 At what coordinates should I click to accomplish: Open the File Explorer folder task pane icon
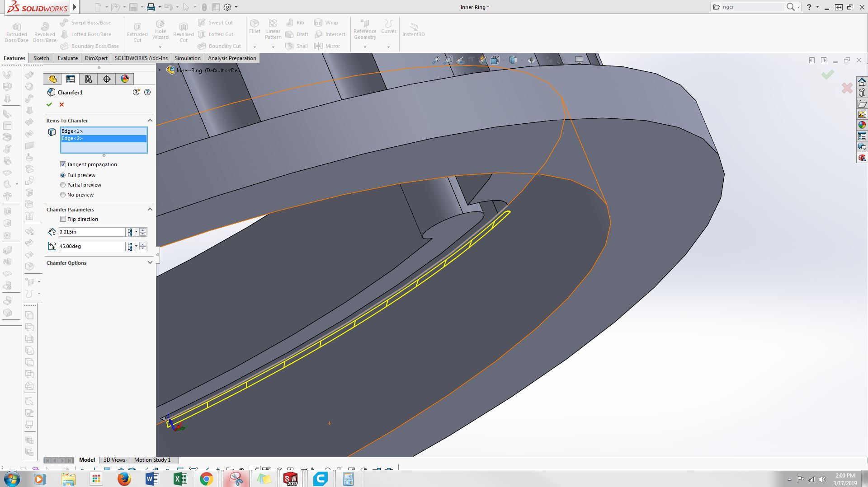coord(862,103)
